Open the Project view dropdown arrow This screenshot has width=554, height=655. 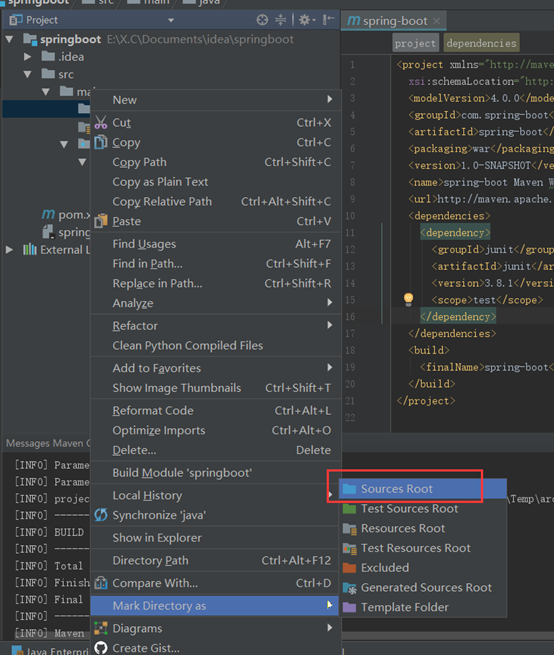pyautogui.click(x=171, y=20)
